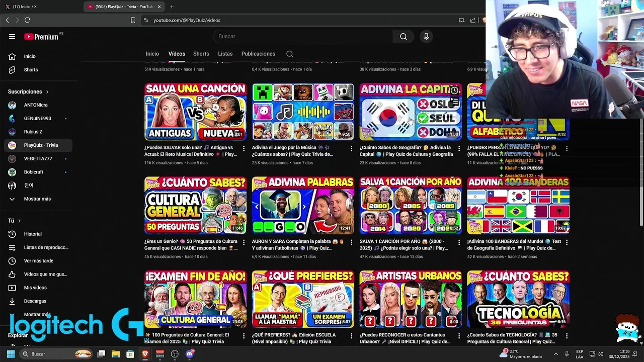Open options menu for ¿Eres un Genio? video
The height and width of the screenshot is (362, 644).
(x=244, y=242)
